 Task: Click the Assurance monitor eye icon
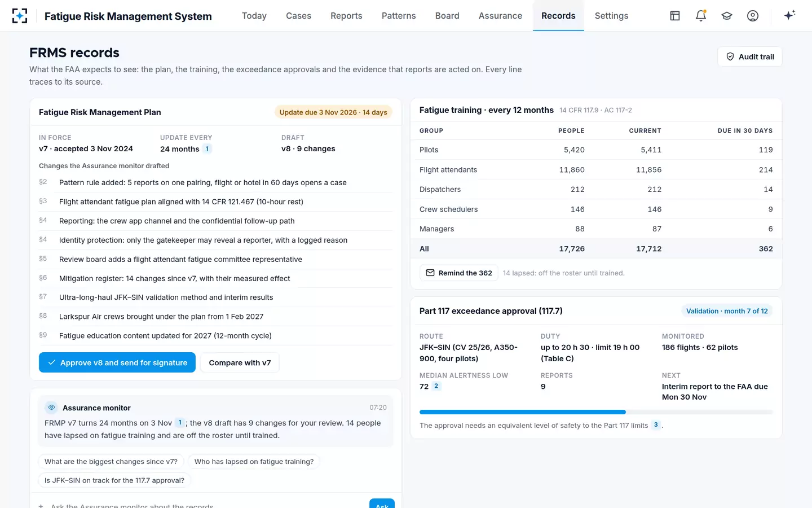click(51, 408)
